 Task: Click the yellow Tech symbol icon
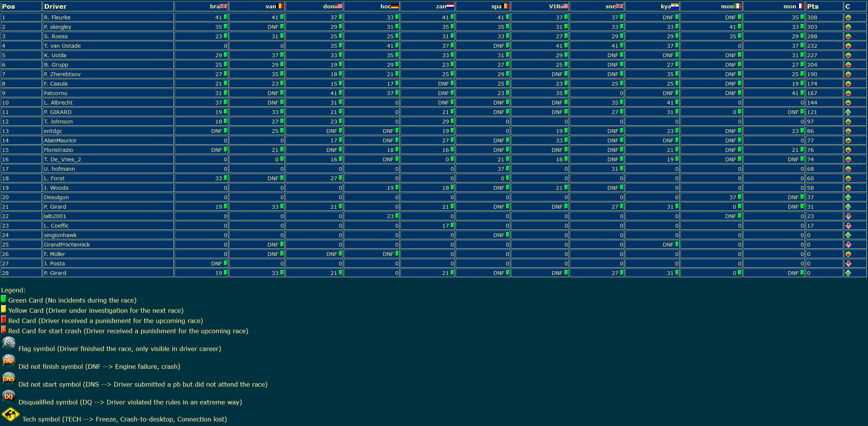pos(10,414)
